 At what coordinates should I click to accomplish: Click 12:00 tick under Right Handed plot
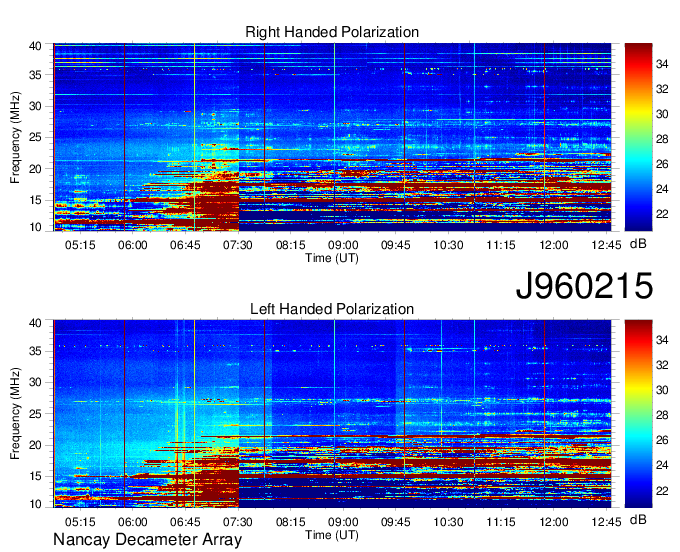click(554, 245)
